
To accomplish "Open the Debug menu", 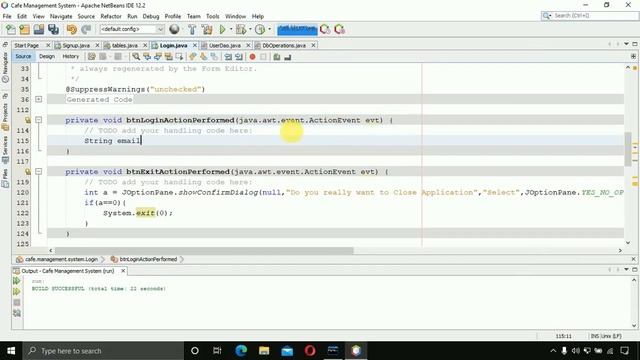I will click(151, 16).
